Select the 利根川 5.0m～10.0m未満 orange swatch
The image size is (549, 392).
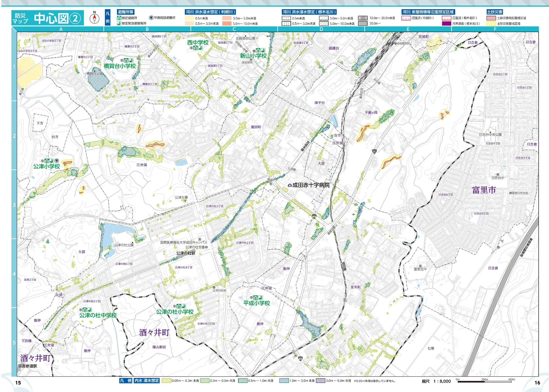227,24
